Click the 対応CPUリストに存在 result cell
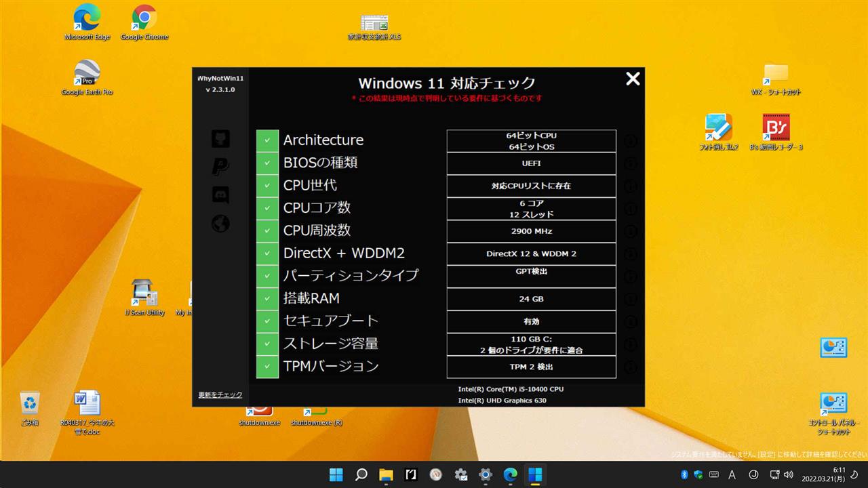Screen dimensions: 868x488 pos(532,186)
